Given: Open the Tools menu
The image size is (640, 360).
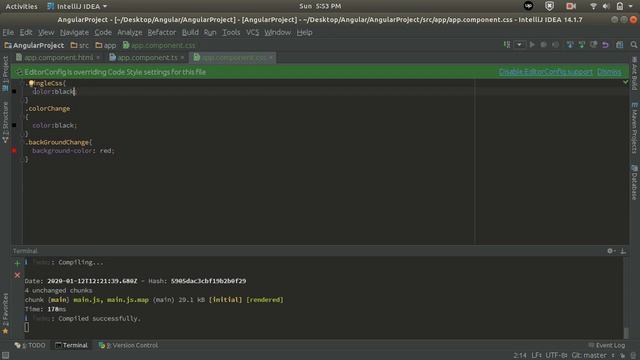Looking at the screenshot, I should 231,32.
